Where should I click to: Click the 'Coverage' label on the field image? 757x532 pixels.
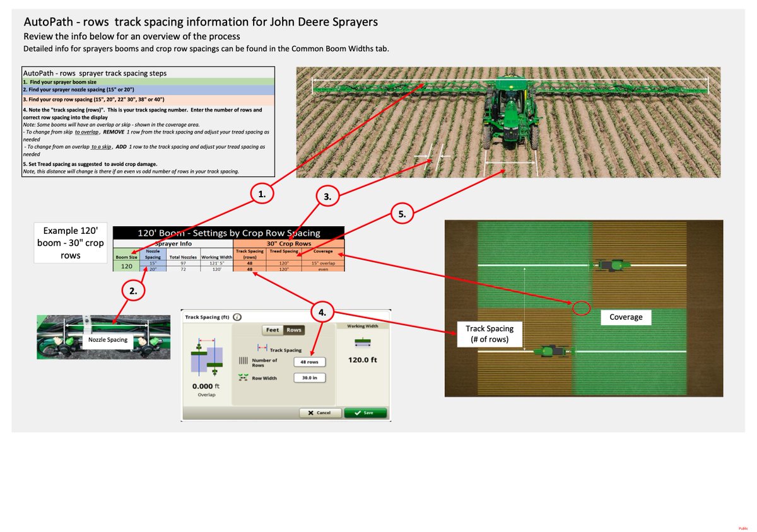(626, 317)
